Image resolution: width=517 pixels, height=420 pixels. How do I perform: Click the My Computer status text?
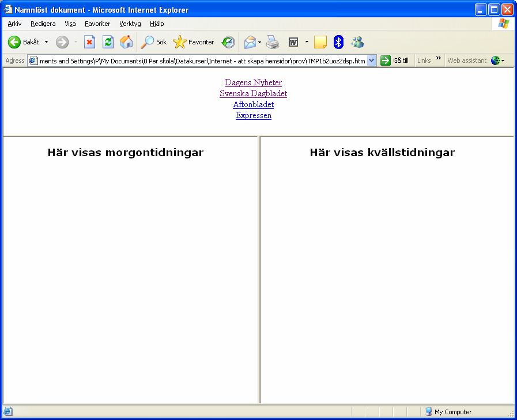[452, 412]
